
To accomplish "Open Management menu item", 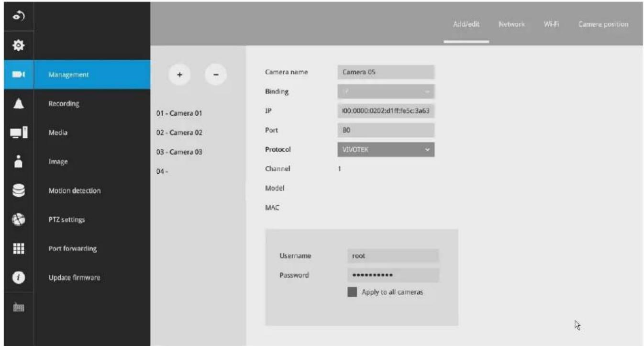I will click(x=92, y=74).
